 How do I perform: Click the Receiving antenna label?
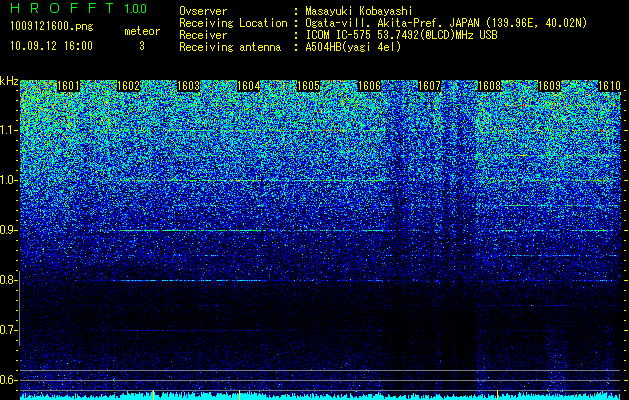coord(230,47)
